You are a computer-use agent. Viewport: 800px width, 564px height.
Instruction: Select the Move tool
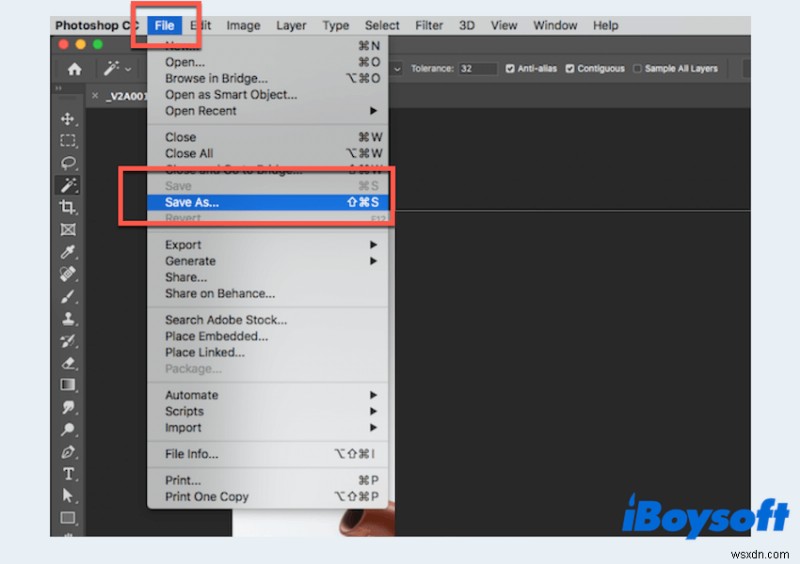tap(67, 119)
